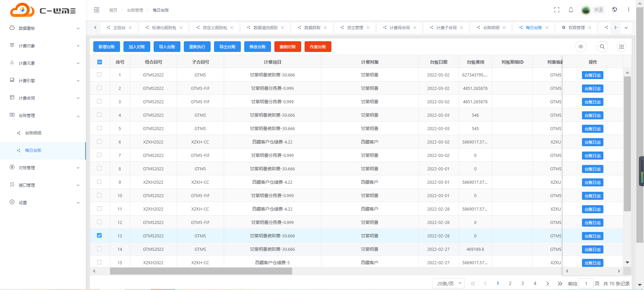The width and height of the screenshot is (644, 290).
Task: Expand the 接口管理 sidebar menu
Action: click(x=43, y=185)
